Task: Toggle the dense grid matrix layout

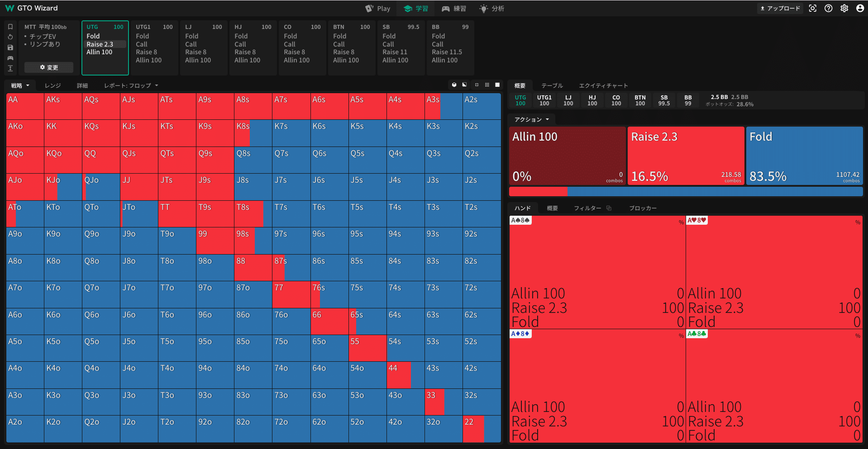Action: (487, 85)
